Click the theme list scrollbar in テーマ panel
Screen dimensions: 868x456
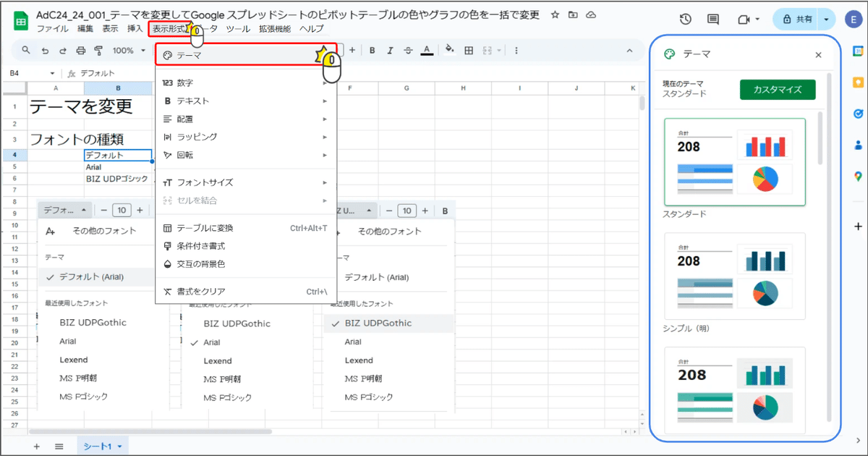[820, 138]
